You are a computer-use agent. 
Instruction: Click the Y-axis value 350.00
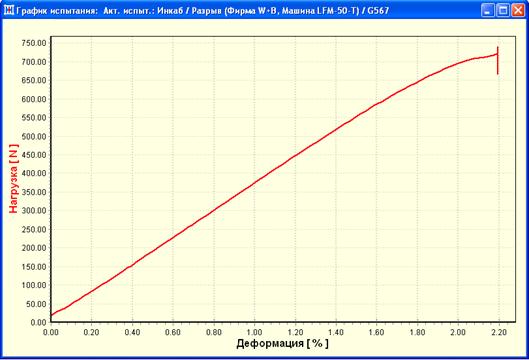34,192
